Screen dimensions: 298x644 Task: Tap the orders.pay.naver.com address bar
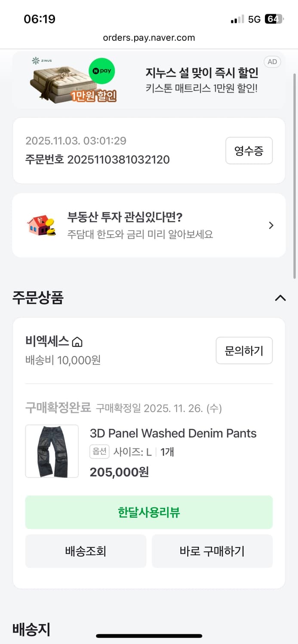[x=149, y=37]
